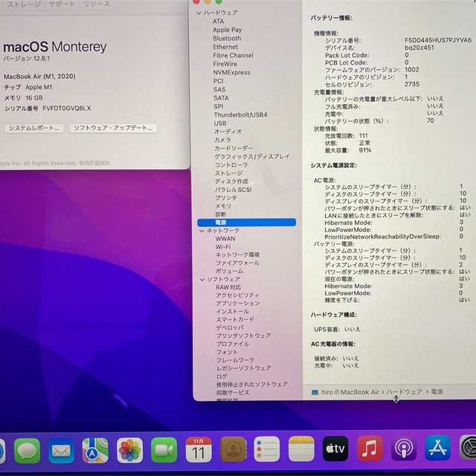
Task: Launch FaceTime from the Dock
Action: point(164,450)
